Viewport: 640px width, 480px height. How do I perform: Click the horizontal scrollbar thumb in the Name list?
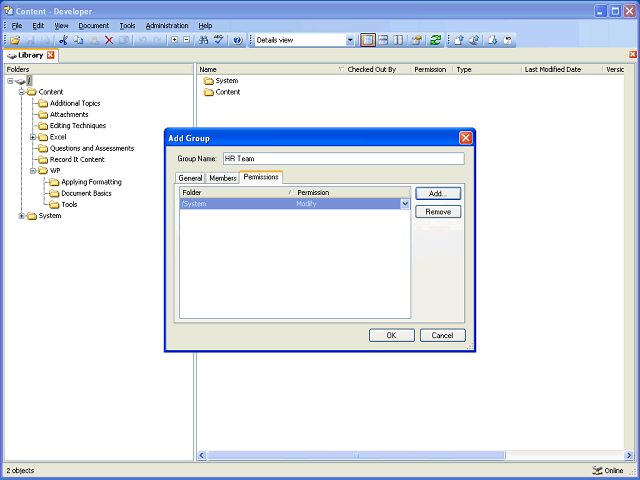(x=356, y=455)
